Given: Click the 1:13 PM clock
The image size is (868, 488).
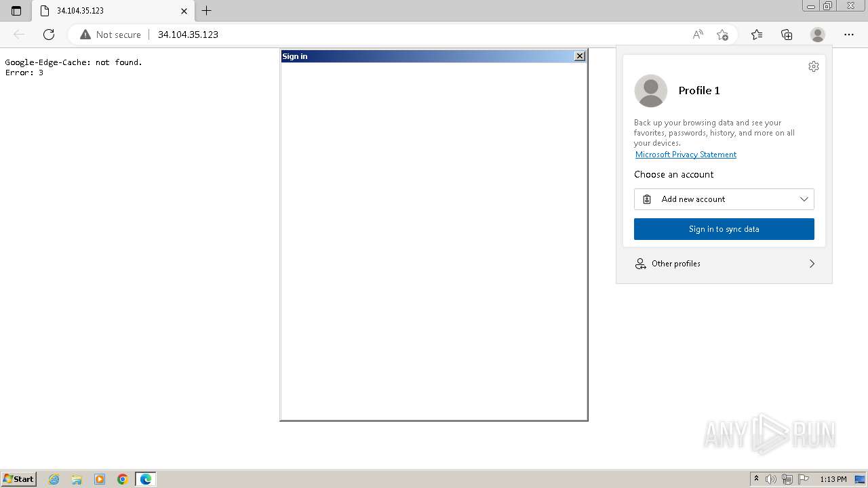Looking at the screenshot, I should (x=833, y=479).
